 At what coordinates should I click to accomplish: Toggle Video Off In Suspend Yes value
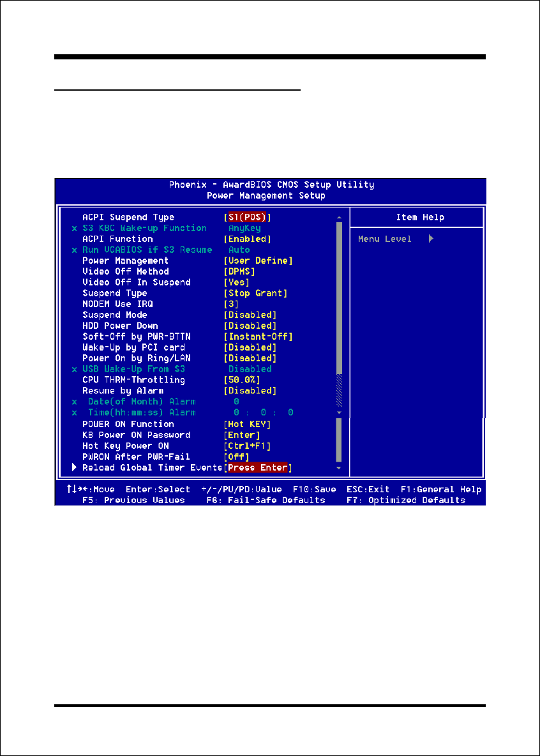click(x=237, y=282)
